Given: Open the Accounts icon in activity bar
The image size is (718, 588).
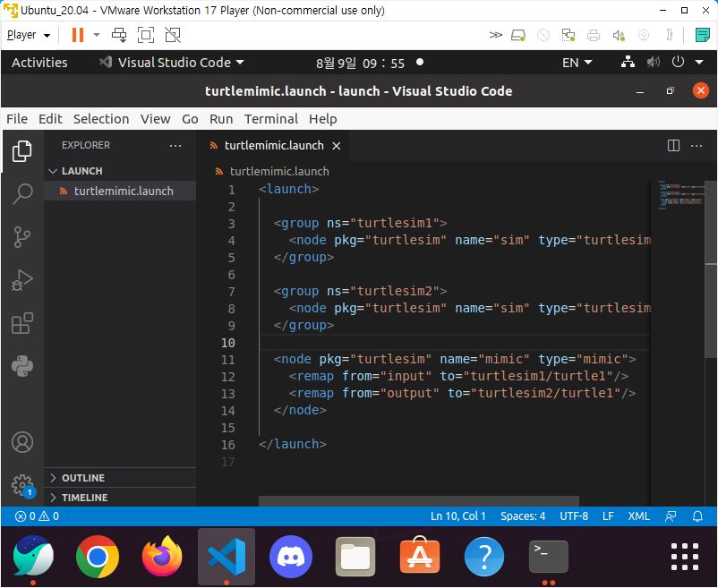Looking at the screenshot, I should (22, 442).
